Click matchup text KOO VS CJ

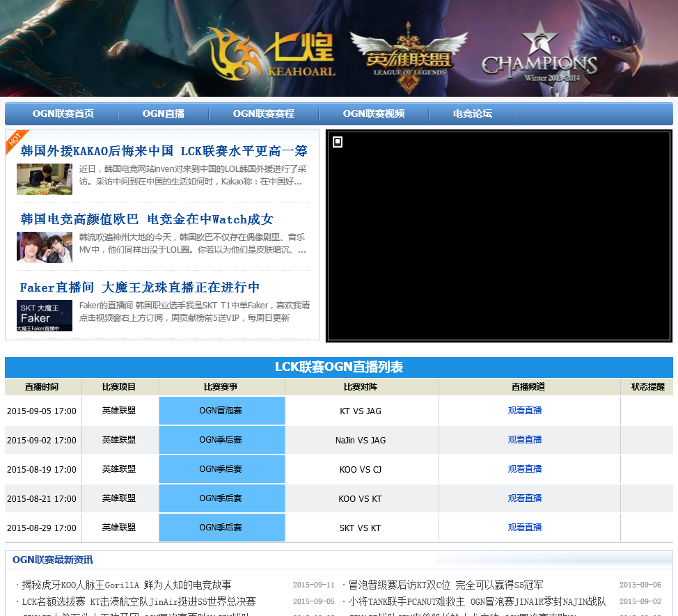click(361, 469)
